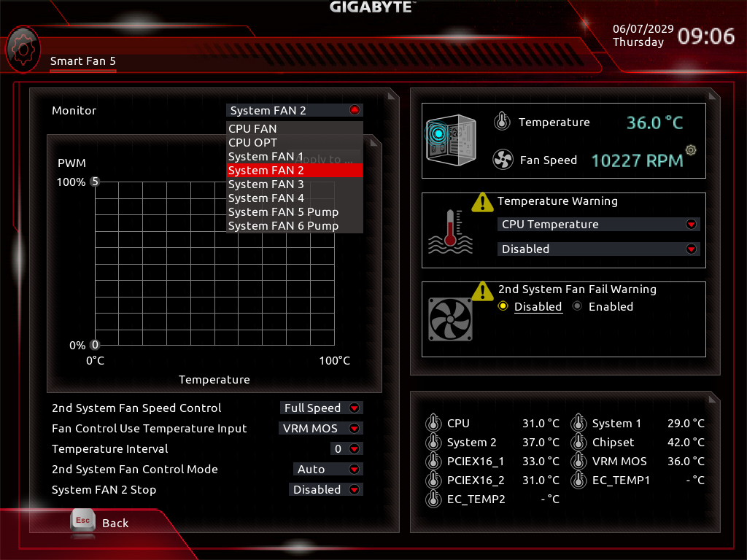The height and width of the screenshot is (560, 747).
Task: Open the Full Speed fan control dropdown
Action: click(322, 408)
